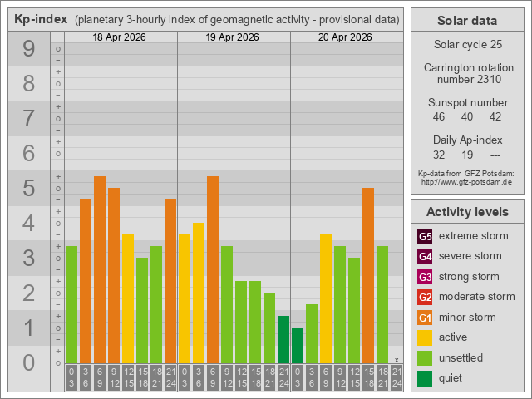Open the gfz-potsdam.de URL link

pyautogui.click(x=466, y=181)
